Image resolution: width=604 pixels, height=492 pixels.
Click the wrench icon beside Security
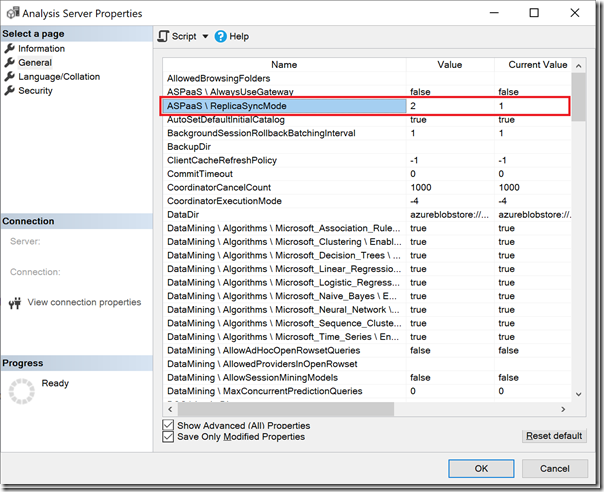pyautogui.click(x=10, y=90)
